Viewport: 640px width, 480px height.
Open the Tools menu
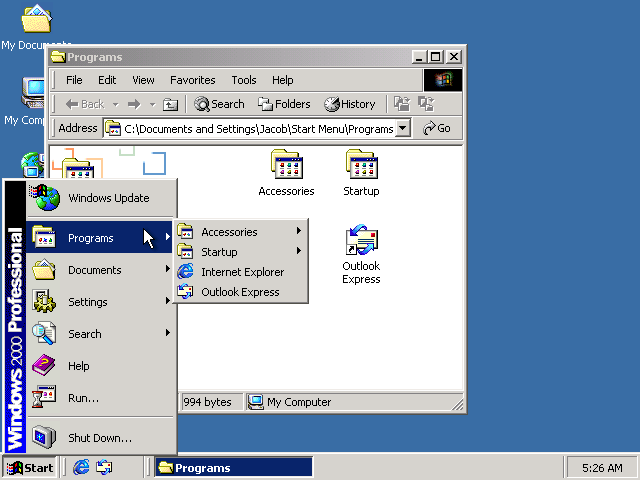(x=244, y=80)
